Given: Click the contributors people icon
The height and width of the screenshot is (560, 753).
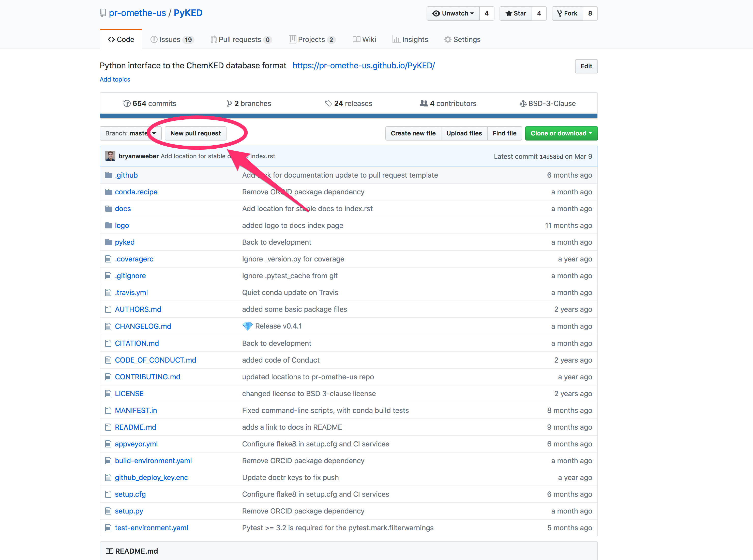Looking at the screenshot, I should tap(424, 103).
